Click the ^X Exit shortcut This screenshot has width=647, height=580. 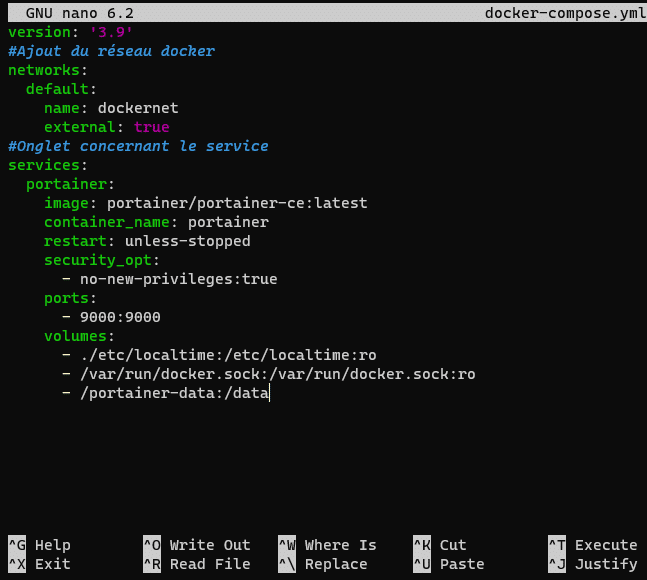40,564
